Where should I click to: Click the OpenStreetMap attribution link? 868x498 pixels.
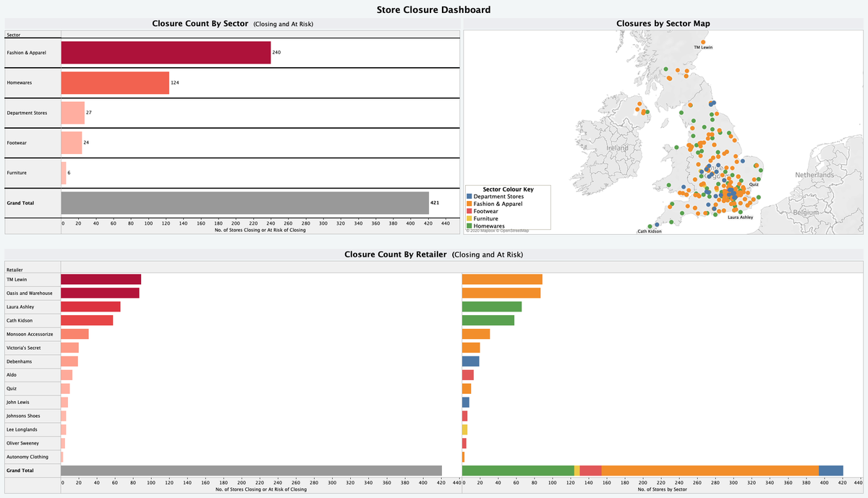[514, 231]
